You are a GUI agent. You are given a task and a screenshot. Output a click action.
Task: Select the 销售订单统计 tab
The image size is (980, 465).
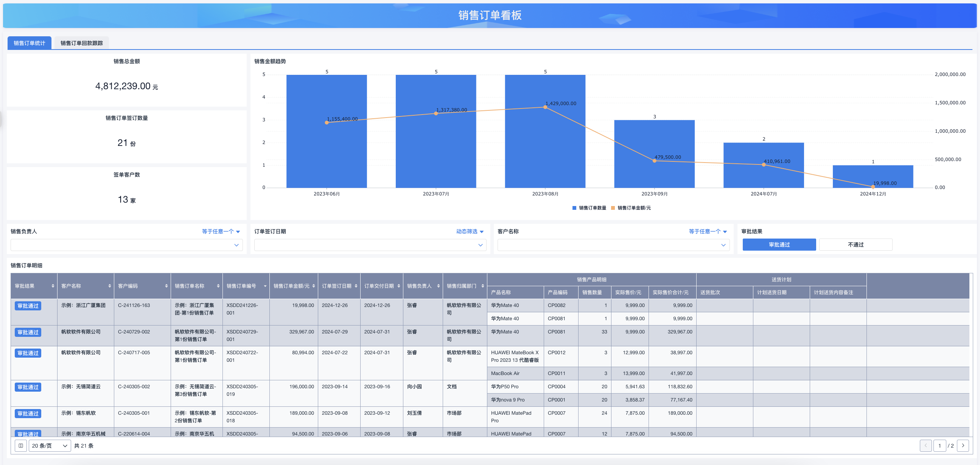pos(29,43)
